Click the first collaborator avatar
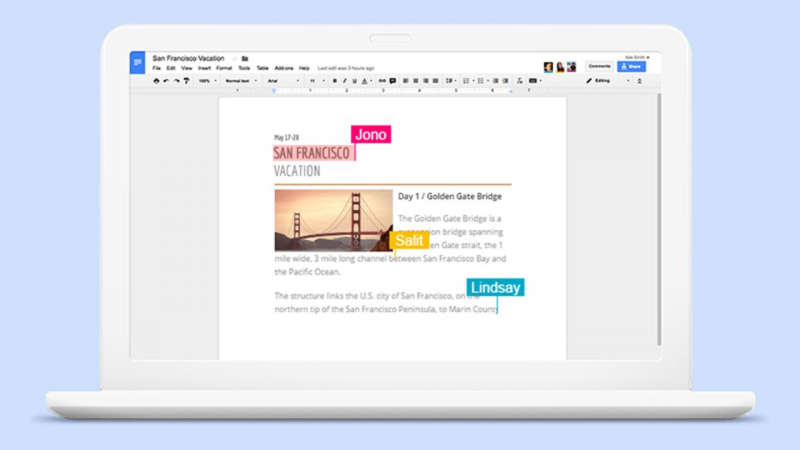The width and height of the screenshot is (800, 450). (x=548, y=67)
